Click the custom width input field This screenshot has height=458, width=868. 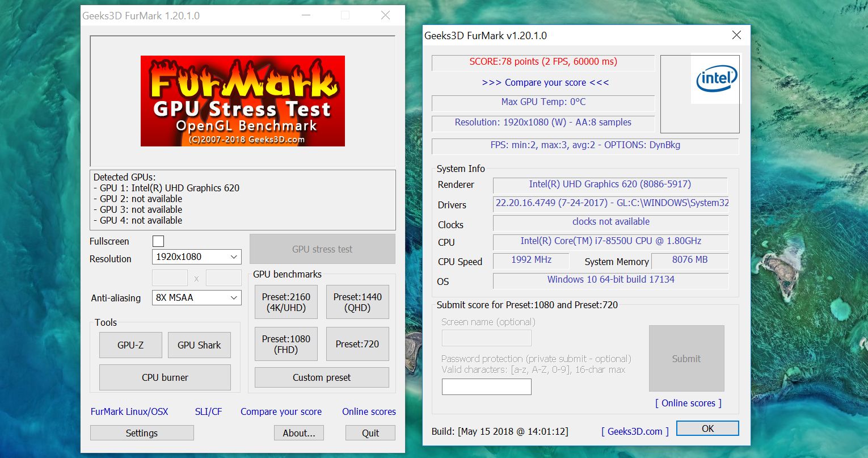pyautogui.click(x=170, y=278)
